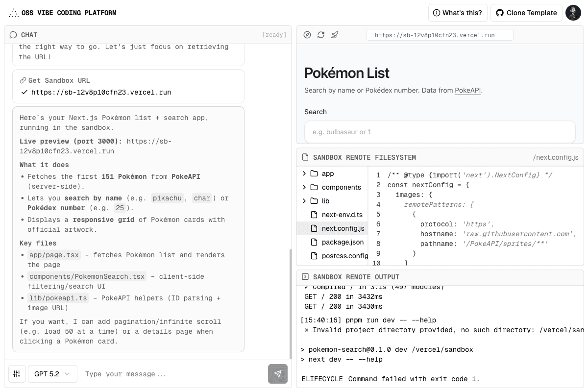The image size is (588, 392).
Task: Click the file icon beside package.json
Action: [314, 242]
